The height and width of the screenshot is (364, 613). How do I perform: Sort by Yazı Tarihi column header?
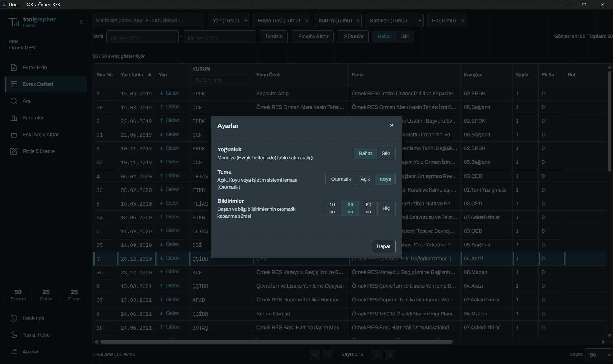tap(136, 75)
